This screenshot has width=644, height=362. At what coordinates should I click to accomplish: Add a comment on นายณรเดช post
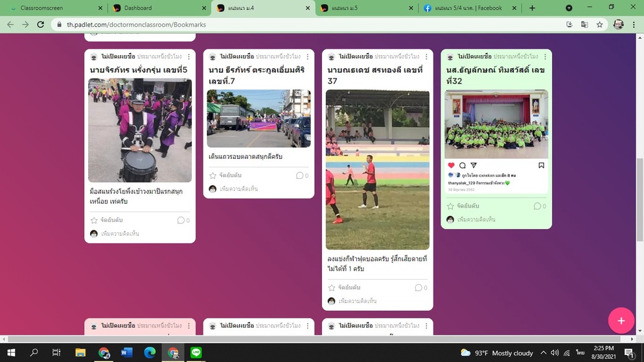click(x=358, y=301)
